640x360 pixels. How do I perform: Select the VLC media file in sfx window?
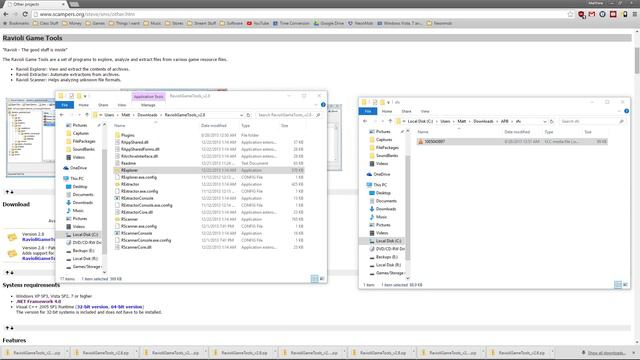pos(512,142)
